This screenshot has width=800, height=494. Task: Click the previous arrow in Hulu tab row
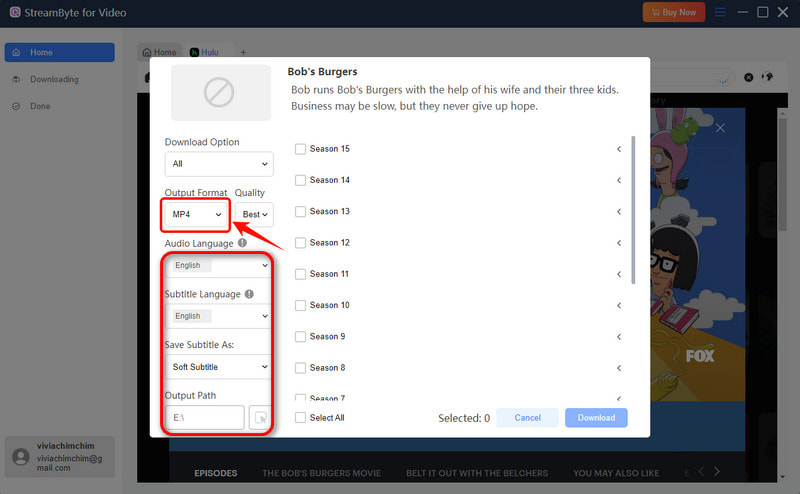(x=701, y=472)
